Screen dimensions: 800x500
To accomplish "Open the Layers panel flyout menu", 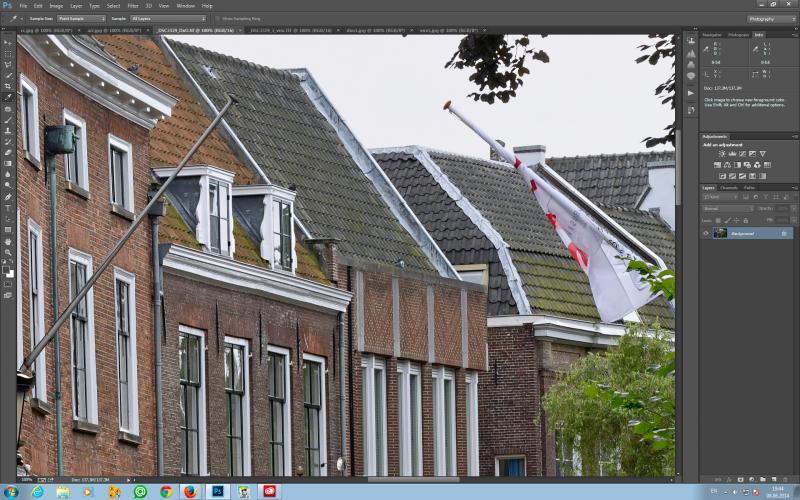I will click(794, 188).
